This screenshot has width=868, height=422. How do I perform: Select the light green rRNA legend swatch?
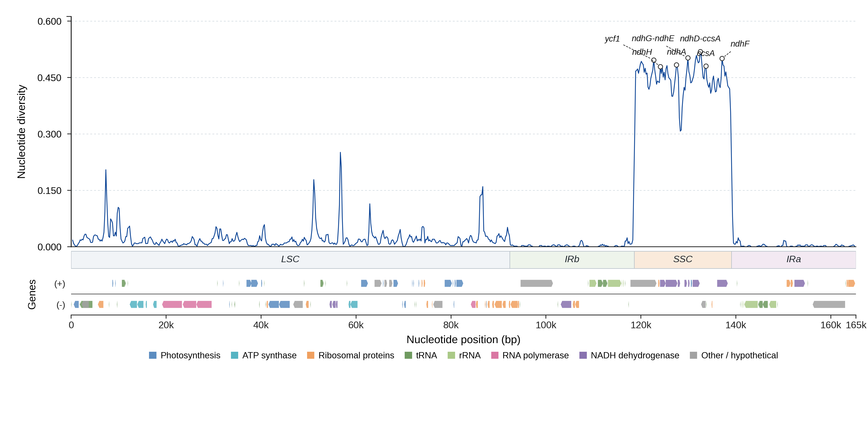pyautogui.click(x=451, y=355)
